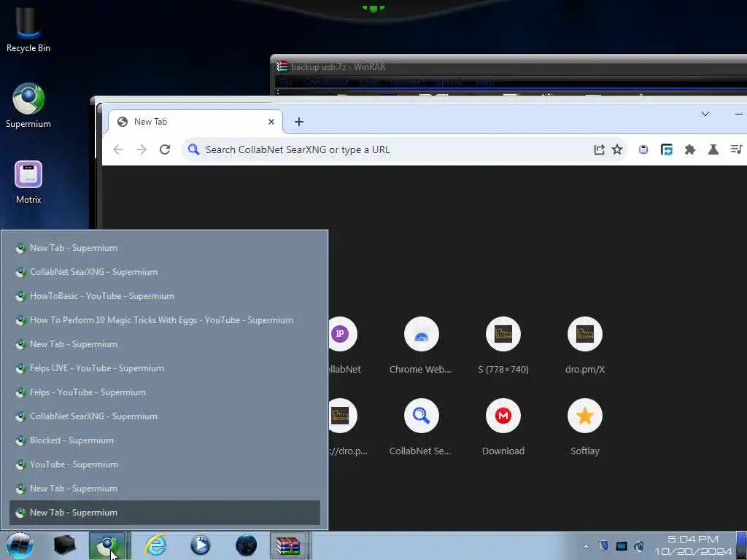
Task: Click the shield icon in system tray
Action: click(603, 546)
